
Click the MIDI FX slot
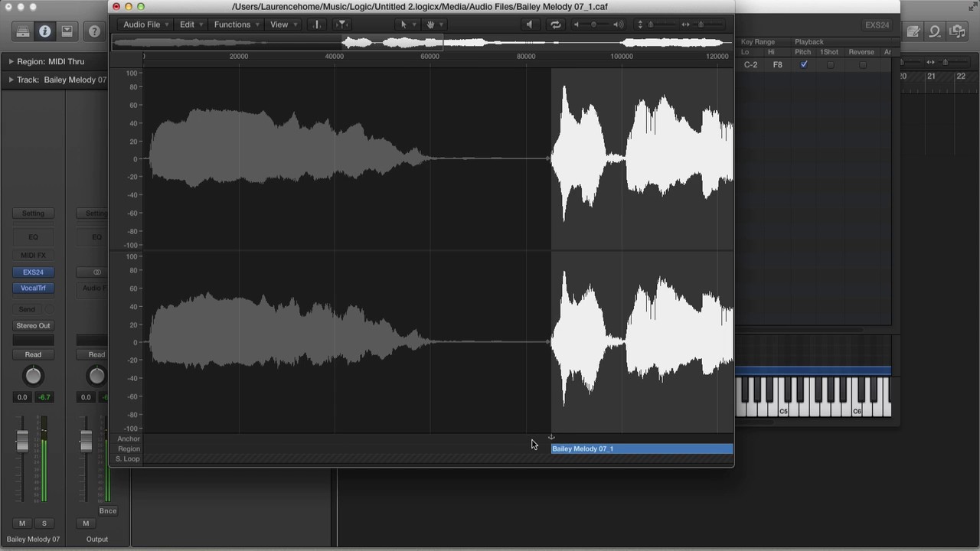(x=33, y=256)
